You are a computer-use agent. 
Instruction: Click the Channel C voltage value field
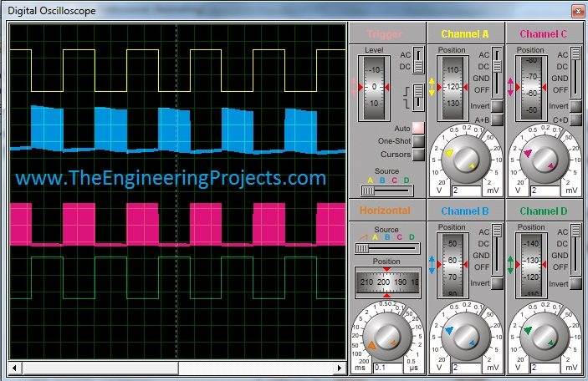545,190
